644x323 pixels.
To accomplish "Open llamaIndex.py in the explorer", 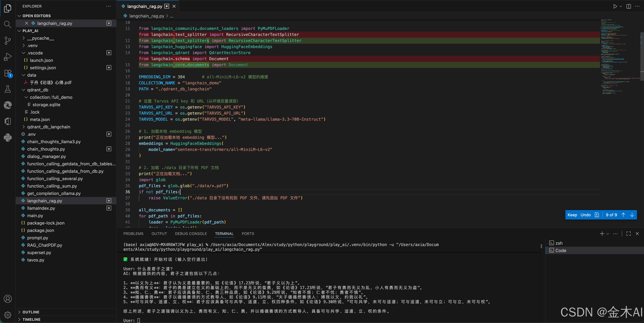I will click(x=41, y=208).
